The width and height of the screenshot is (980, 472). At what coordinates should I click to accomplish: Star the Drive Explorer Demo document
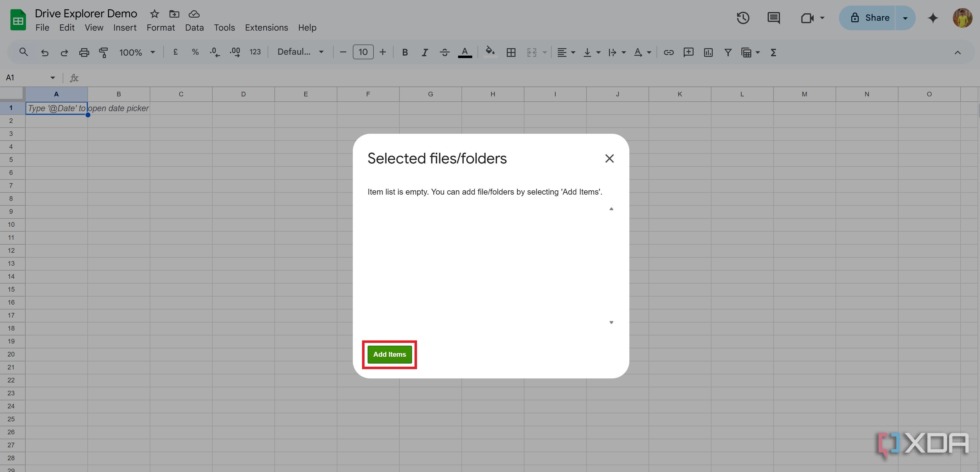(x=154, y=14)
